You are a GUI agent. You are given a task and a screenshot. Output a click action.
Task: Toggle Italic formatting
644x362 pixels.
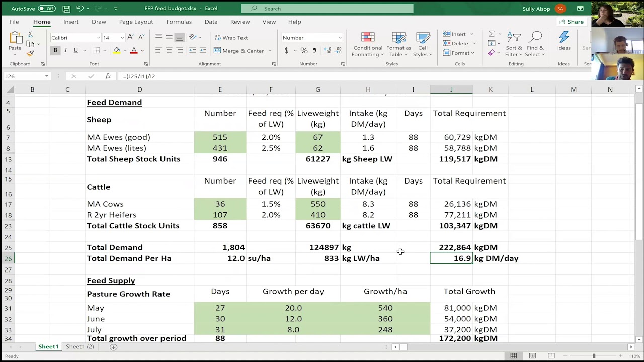pos(65,51)
